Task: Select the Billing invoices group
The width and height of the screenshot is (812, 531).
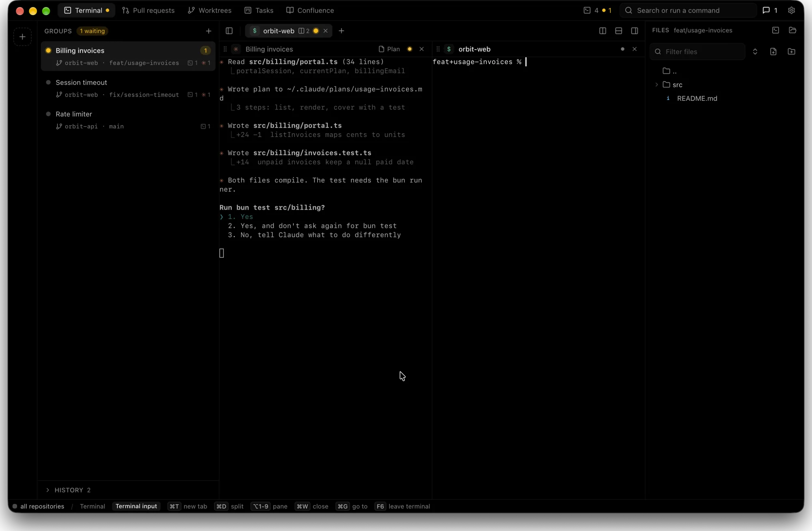Action: click(x=128, y=56)
